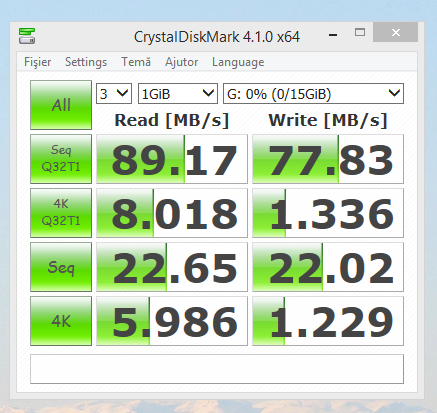Screen dimensions: 437x413
Task: Click the Write [MB/s] column header
Action: 328,120
